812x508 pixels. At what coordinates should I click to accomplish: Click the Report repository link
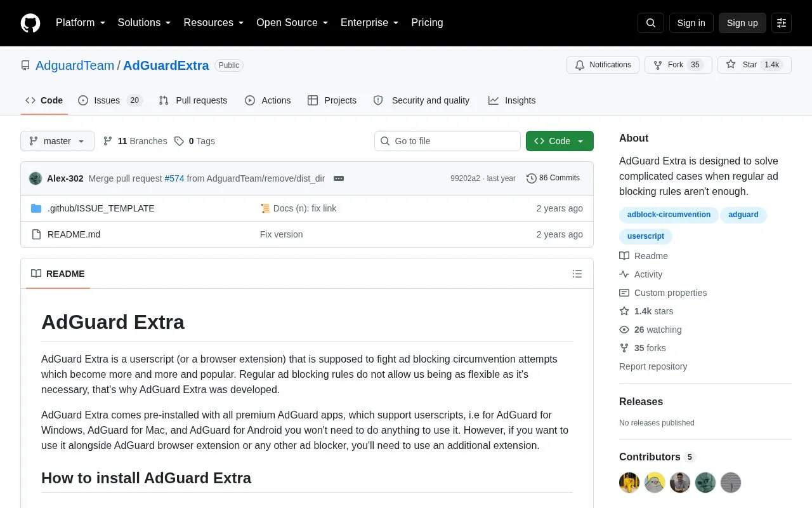653,366
